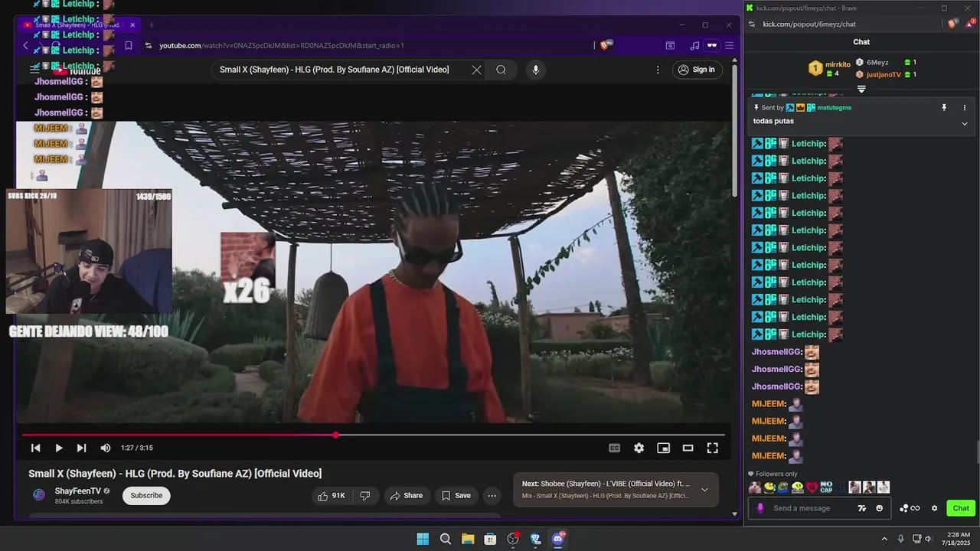980x551 pixels.
Task: Subscribe to ShayFeenTV channel
Action: point(146,495)
